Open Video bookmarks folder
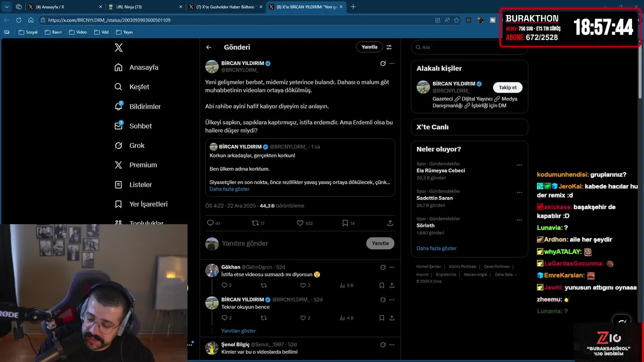 pos(77,32)
